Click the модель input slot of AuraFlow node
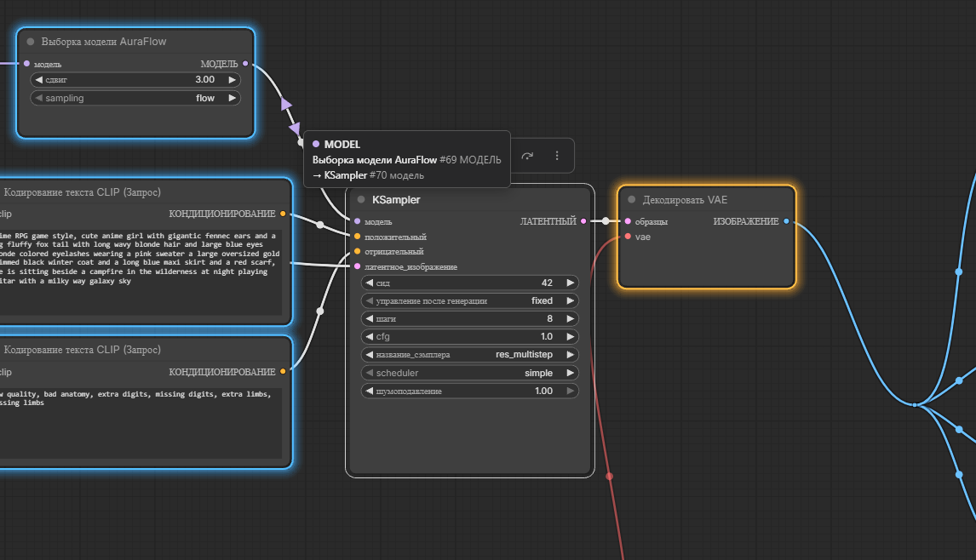The height and width of the screenshot is (560, 976). click(x=26, y=64)
